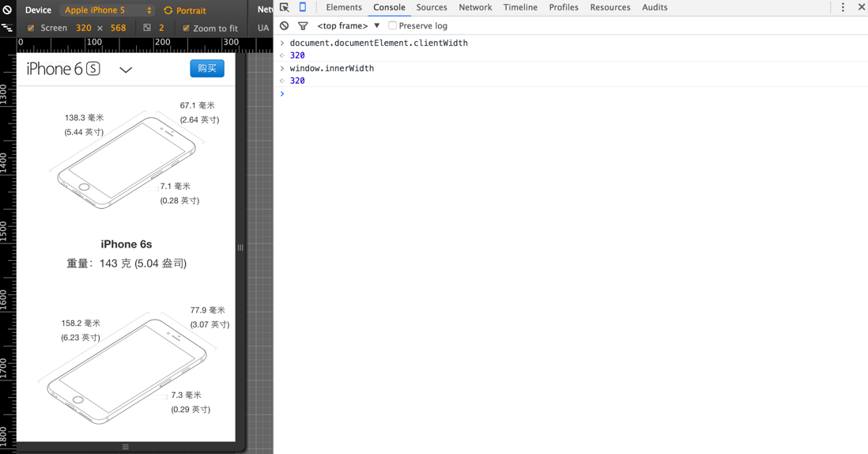The width and height of the screenshot is (868, 454).
Task: Select the window.innerWidth command line
Action: point(331,68)
